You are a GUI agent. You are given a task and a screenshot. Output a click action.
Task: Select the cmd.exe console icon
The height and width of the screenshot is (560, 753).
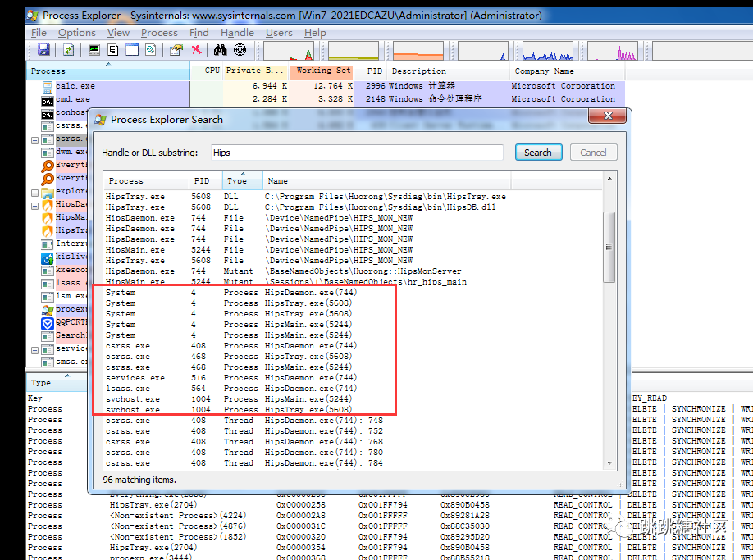pos(48,100)
